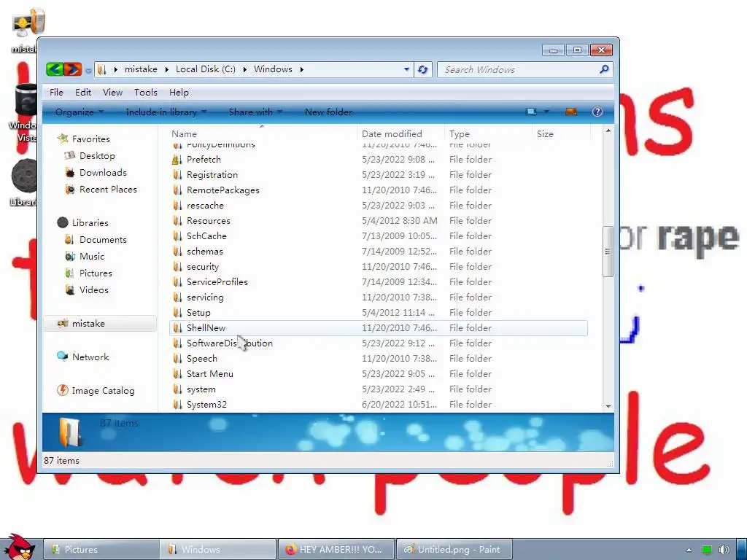Click the Favorites star icon

[x=63, y=139]
